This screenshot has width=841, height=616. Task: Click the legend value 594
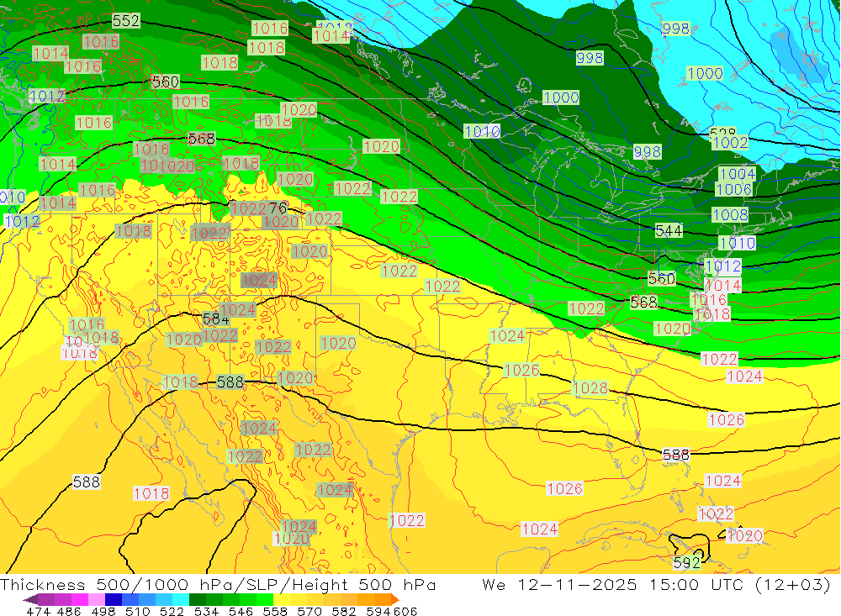(x=378, y=611)
